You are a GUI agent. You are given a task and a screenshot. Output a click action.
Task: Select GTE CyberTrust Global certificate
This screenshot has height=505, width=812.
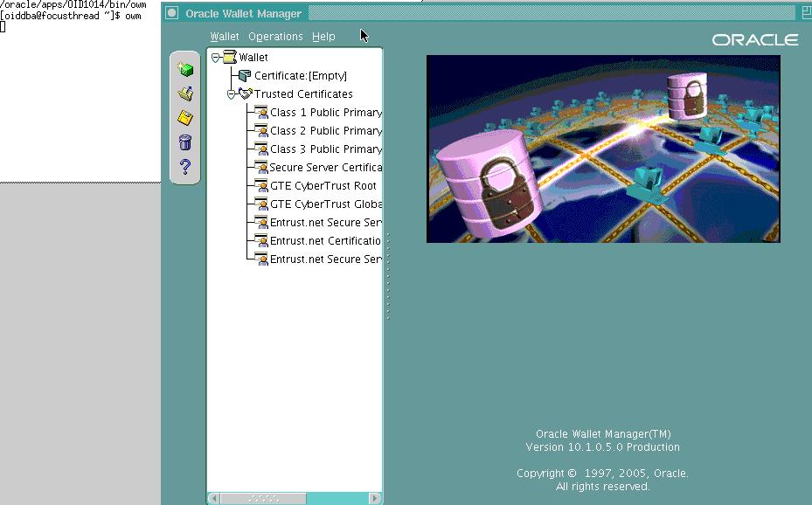pos(326,204)
